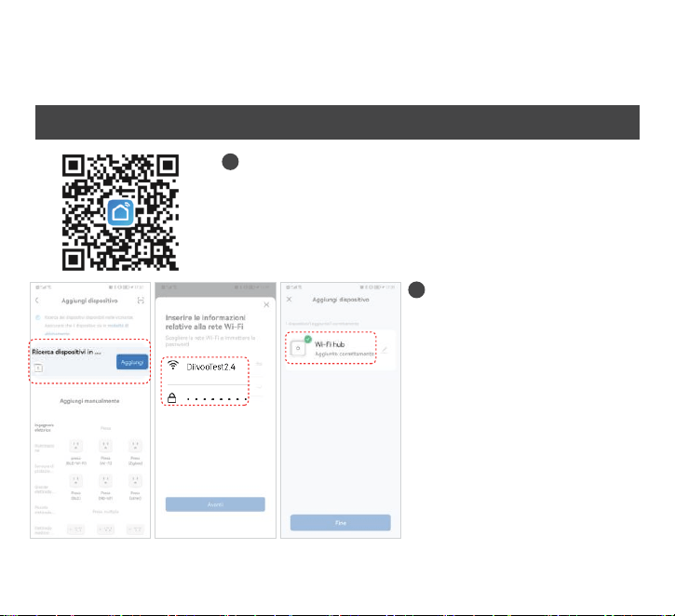Tap the blue Aggiungi button
This screenshot has width=675, height=616.
tap(131, 362)
